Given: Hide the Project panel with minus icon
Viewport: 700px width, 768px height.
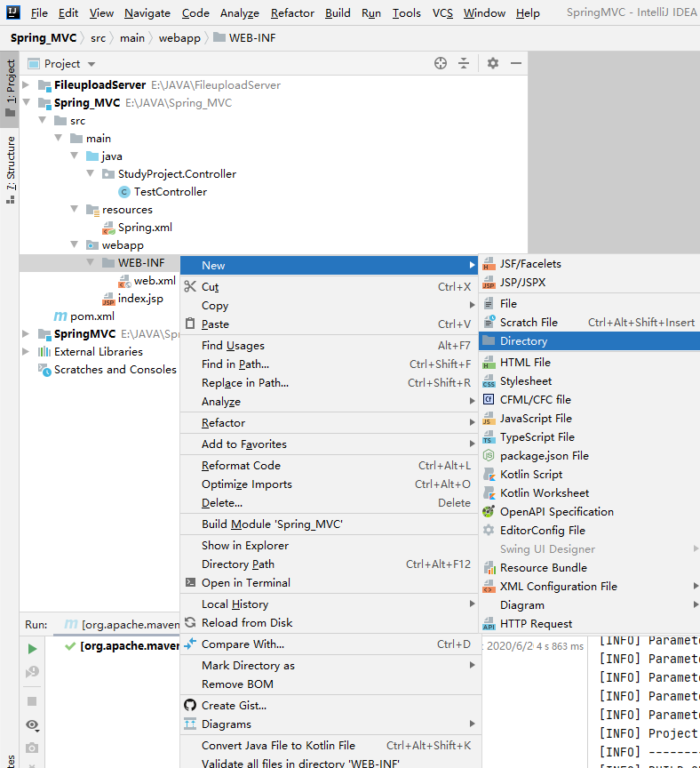Looking at the screenshot, I should point(516,63).
